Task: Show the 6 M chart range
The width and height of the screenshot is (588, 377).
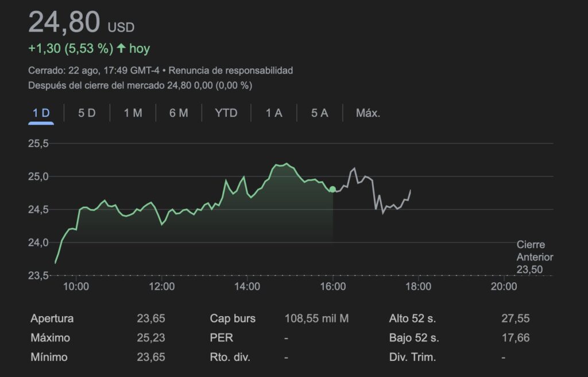Action: pyautogui.click(x=179, y=113)
